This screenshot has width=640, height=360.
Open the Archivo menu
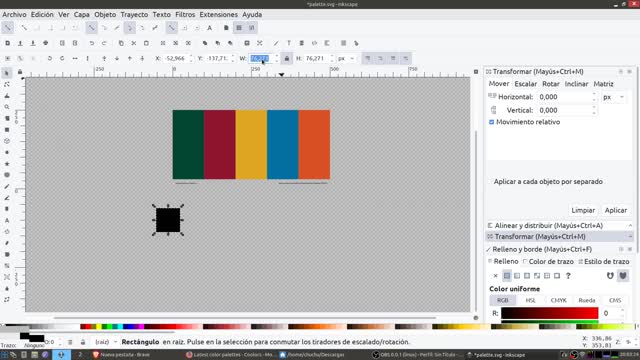click(14, 14)
